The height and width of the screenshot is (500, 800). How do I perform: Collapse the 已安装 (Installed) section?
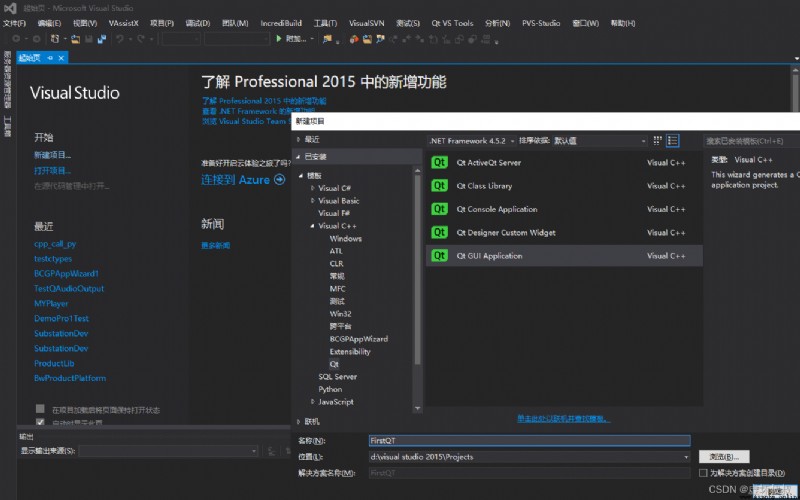(298, 157)
